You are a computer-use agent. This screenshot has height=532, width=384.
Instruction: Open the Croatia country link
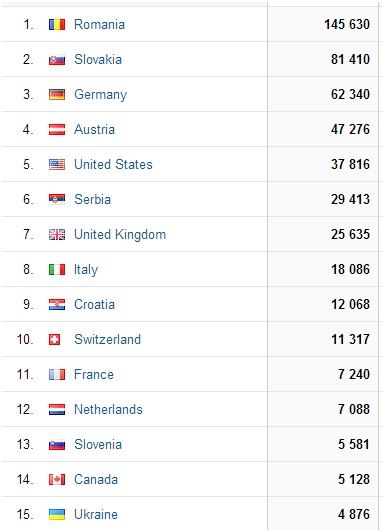pos(95,304)
